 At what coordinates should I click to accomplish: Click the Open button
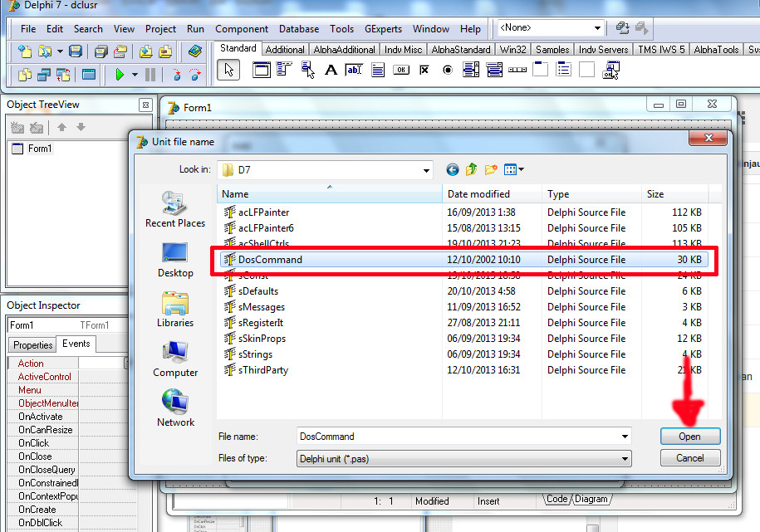coord(689,437)
